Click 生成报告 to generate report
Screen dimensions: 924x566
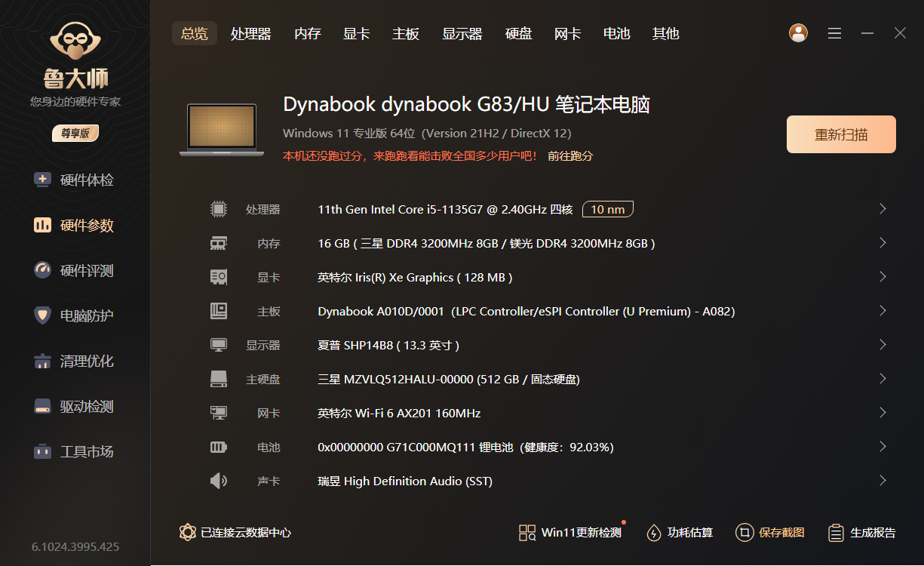click(861, 532)
